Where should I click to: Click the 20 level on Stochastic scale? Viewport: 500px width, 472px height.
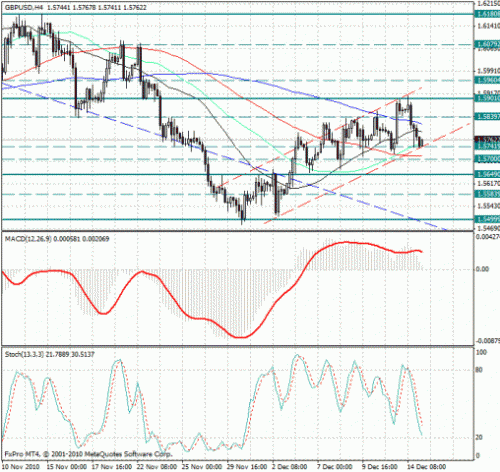click(x=479, y=437)
